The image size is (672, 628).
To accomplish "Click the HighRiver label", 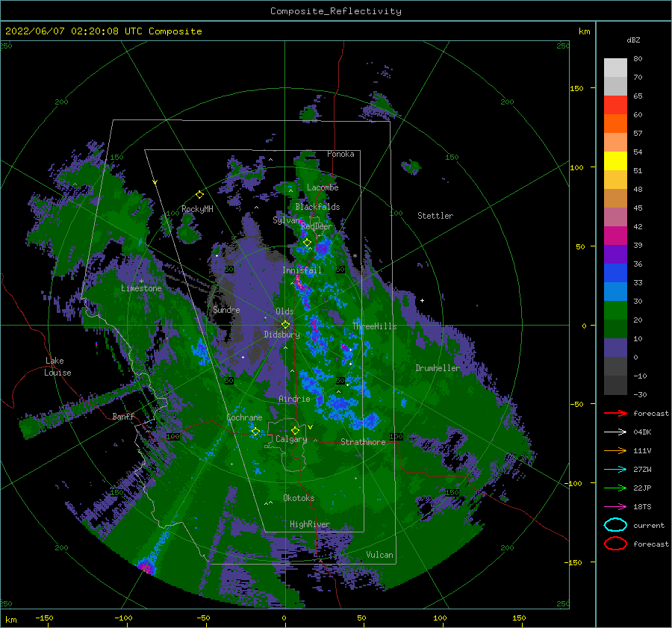I will (310, 524).
